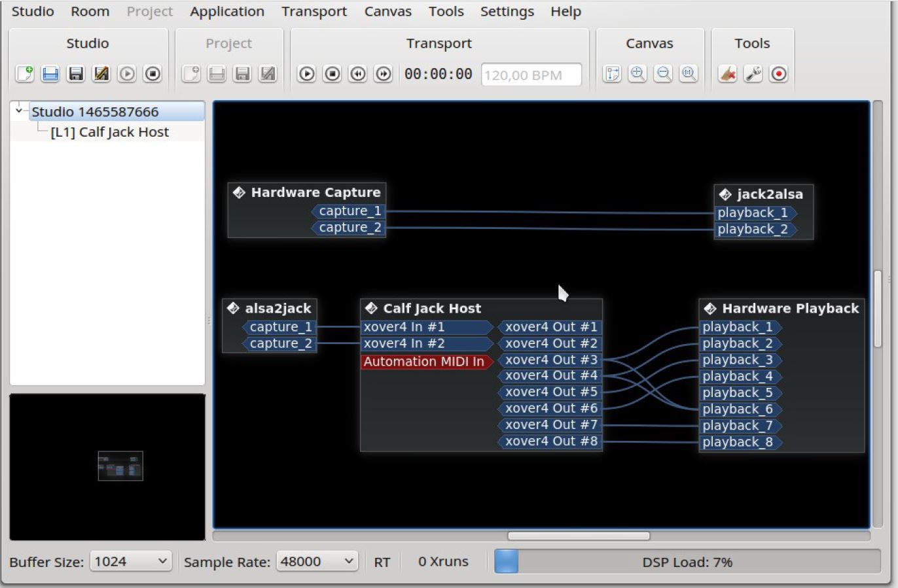Viewport: 898px width, 588px height.
Task: Click the xover4 Out #3 port
Action: pos(550,360)
